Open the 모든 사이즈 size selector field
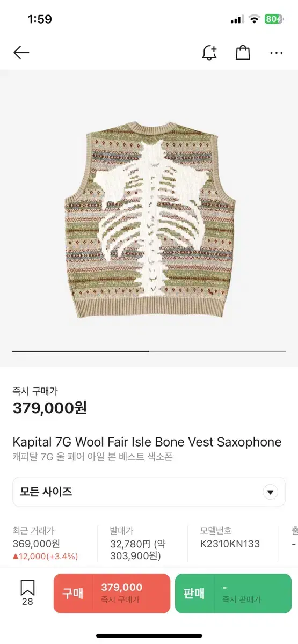 click(149, 492)
